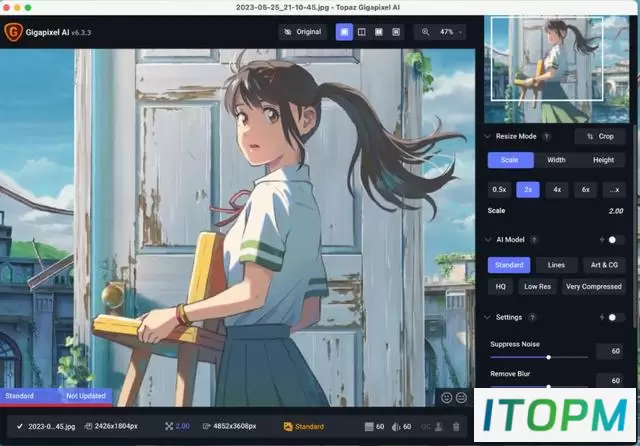Viewport: 640px width, 446px height.
Task: Choose the 4x scale preset
Action: (x=557, y=190)
